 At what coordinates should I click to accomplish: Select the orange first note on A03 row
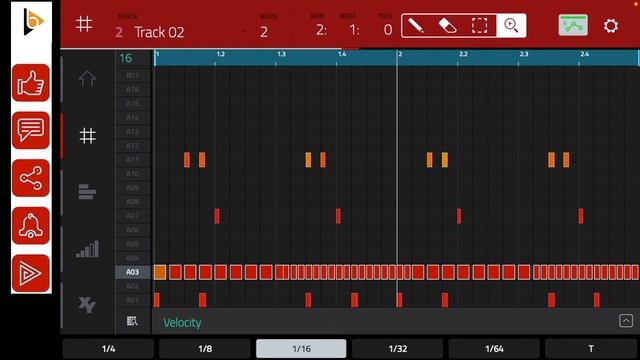160,272
